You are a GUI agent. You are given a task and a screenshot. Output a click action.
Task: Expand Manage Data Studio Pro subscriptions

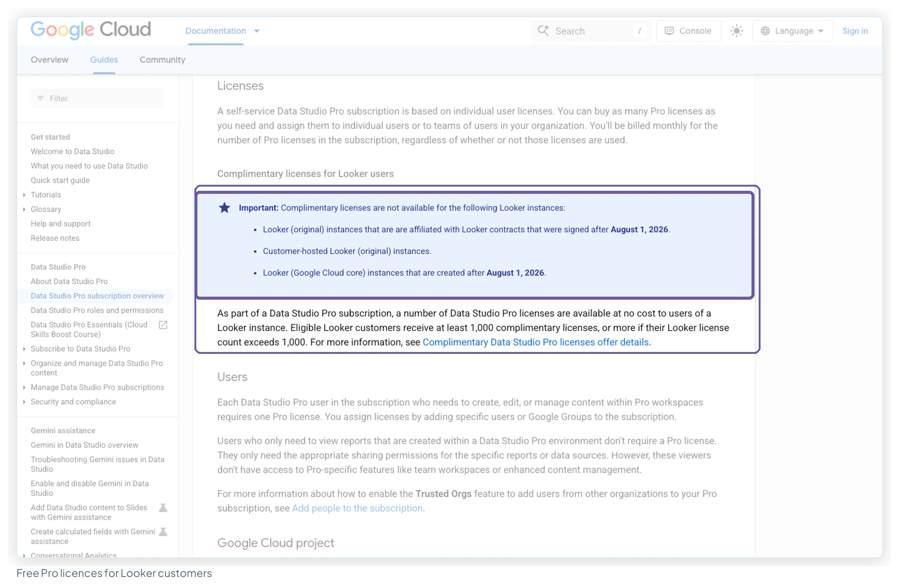tap(24, 387)
